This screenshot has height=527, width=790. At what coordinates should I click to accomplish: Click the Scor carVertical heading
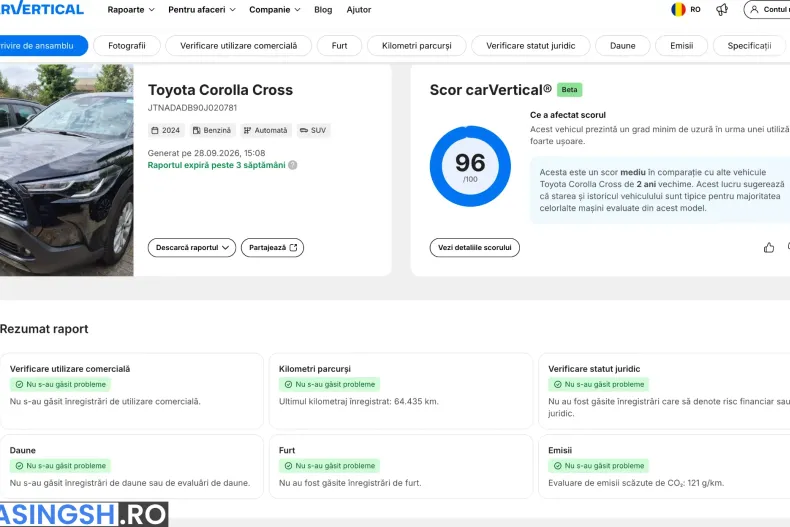click(490, 90)
